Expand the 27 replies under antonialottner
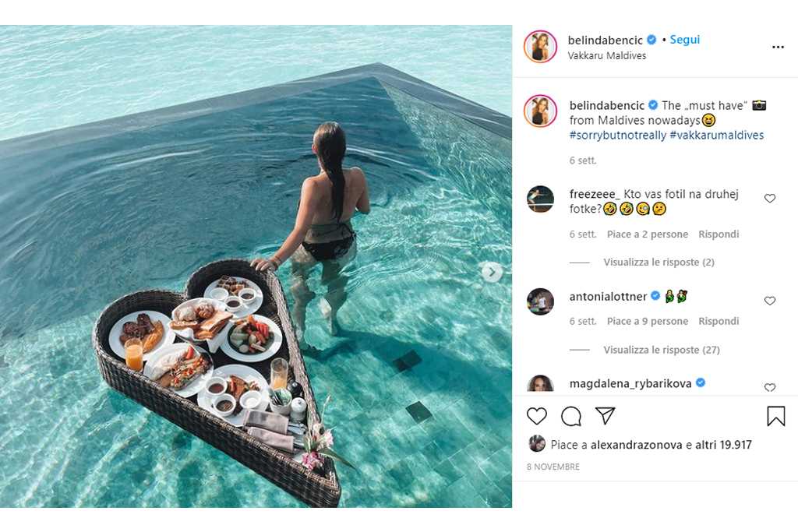The width and height of the screenshot is (798, 532). click(662, 350)
